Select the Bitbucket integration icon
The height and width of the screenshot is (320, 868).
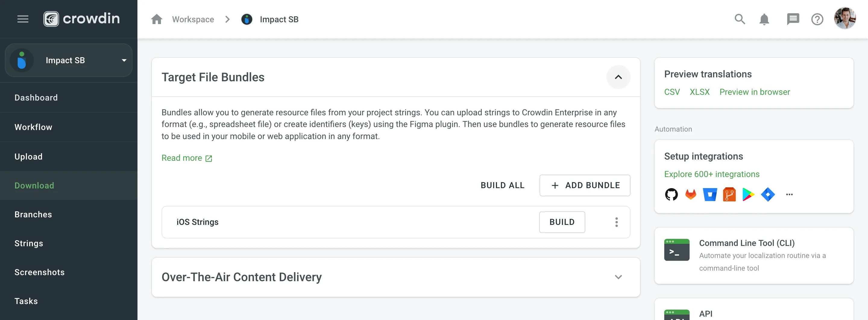coord(710,194)
